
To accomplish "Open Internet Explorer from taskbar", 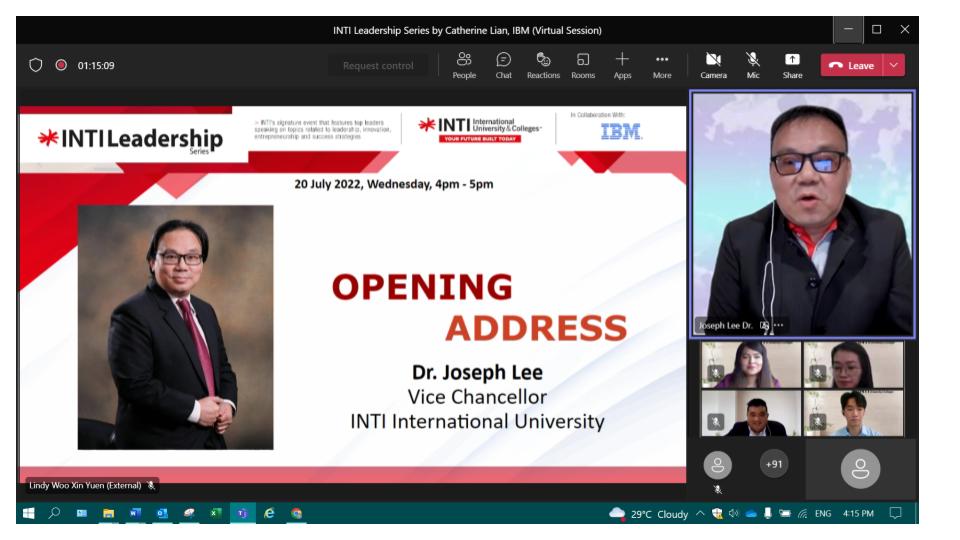I will (x=269, y=513).
